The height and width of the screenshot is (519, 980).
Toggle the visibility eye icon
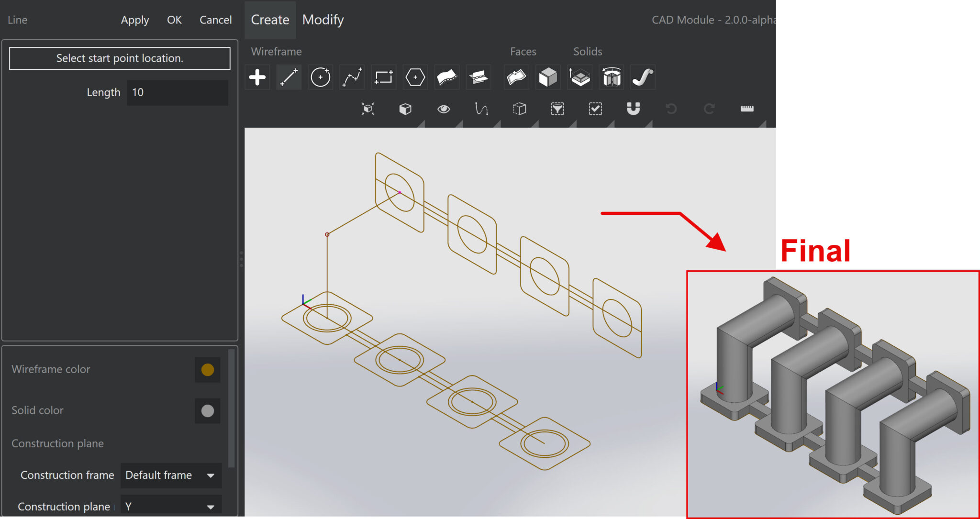(x=444, y=109)
